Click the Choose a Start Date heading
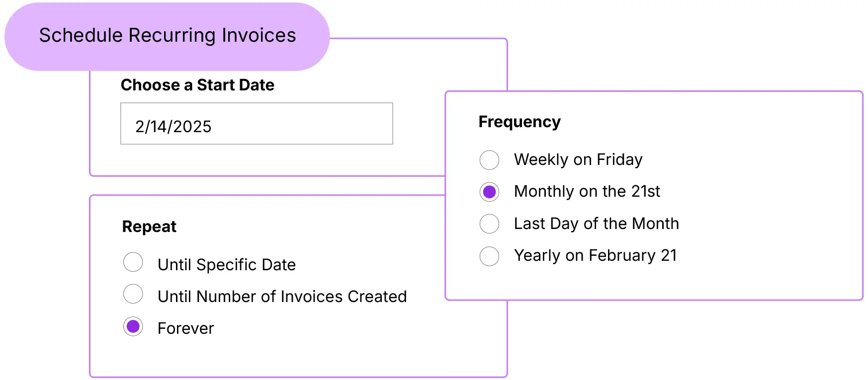The width and height of the screenshot is (868, 380). pyautogui.click(x=197, y=85)
